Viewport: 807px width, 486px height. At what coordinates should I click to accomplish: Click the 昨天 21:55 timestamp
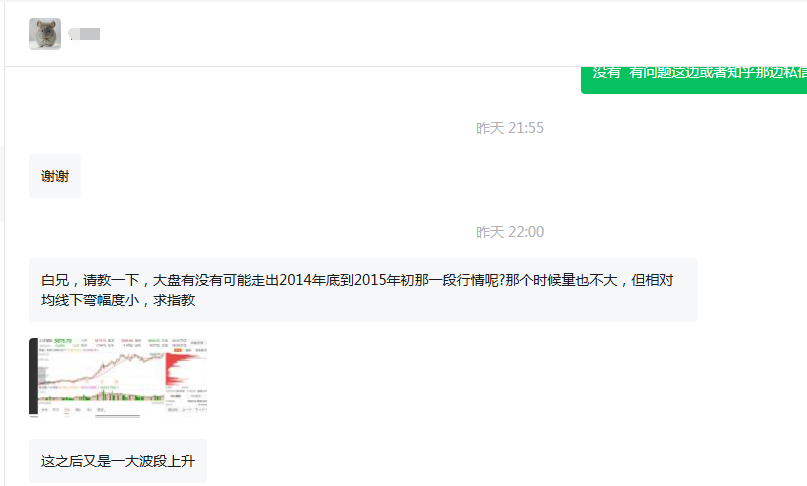pos(510,128)
